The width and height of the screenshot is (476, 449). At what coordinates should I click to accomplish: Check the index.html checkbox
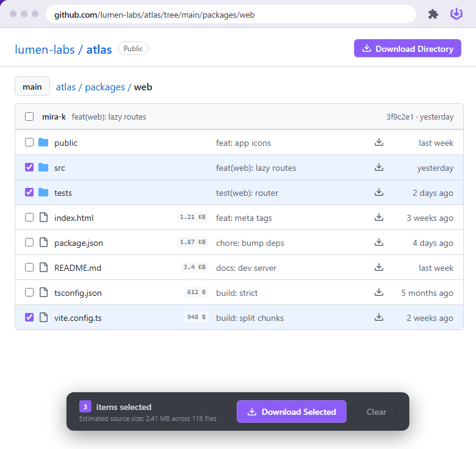[x=29, y=217]
